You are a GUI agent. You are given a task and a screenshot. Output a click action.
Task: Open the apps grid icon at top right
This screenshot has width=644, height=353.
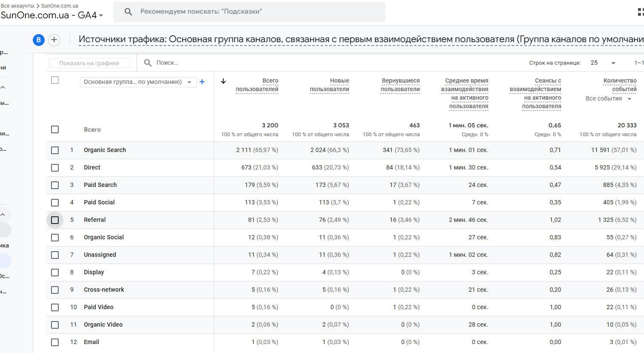click(x=641, y=12)
